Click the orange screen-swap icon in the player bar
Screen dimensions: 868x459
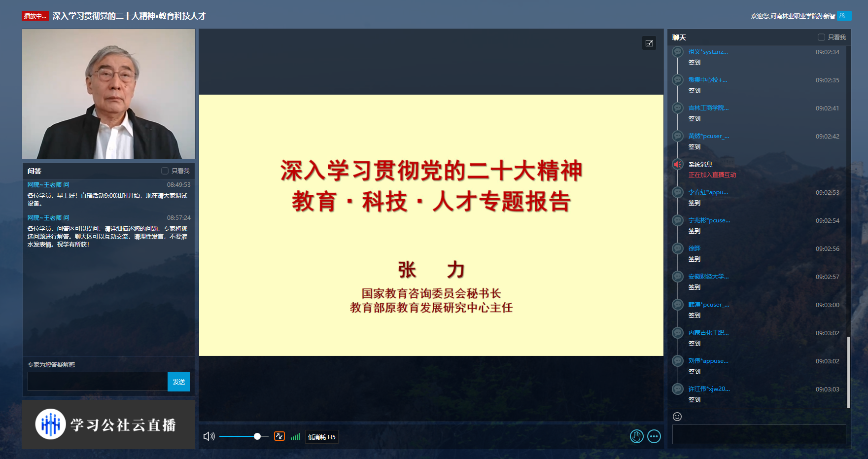(279, 436)
